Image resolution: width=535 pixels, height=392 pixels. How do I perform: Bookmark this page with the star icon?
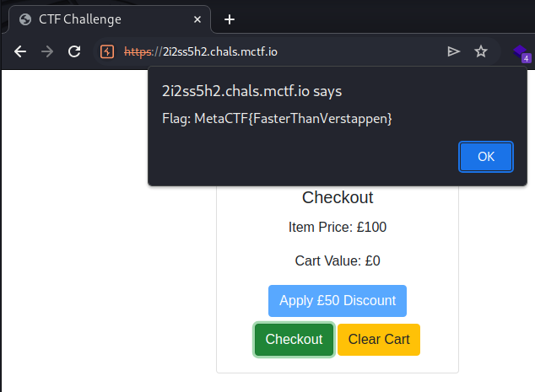[481, 51]
